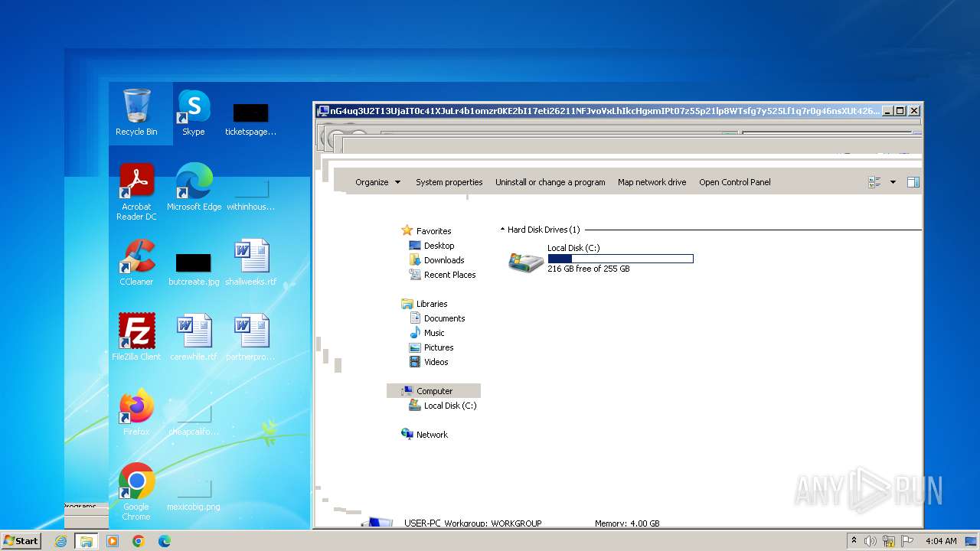Open FileZilla Client shortcut
The image size is (980, 551).
click(x=136, y=337)
